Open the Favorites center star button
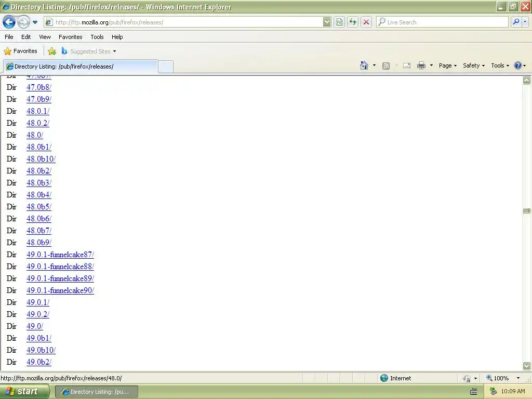Viewport: 532px width, 399px height. (20, 51)
